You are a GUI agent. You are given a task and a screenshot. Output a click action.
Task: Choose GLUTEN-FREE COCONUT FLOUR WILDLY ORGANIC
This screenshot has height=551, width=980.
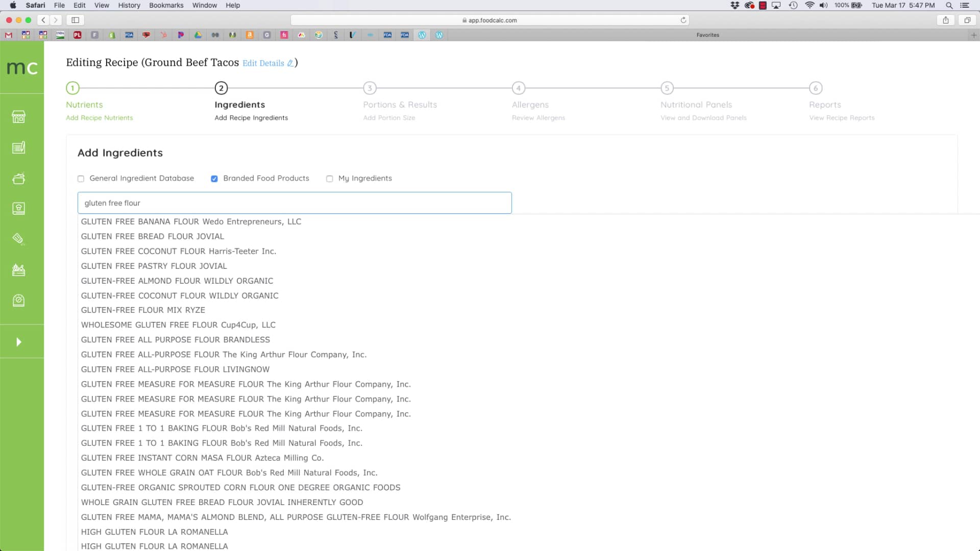click(180, 295)
